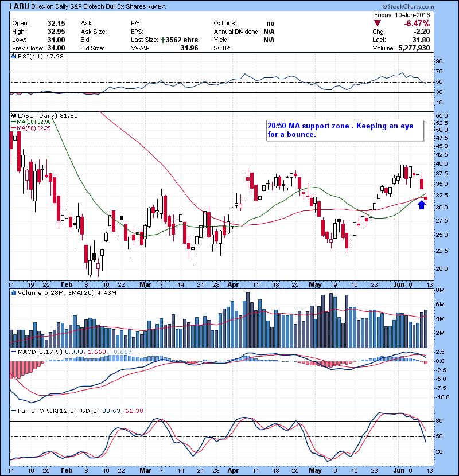The height and width of the screenshot is (476, 459).
Task: Click the Annual Dividend N/A value
Action: (x=269, y=32)
